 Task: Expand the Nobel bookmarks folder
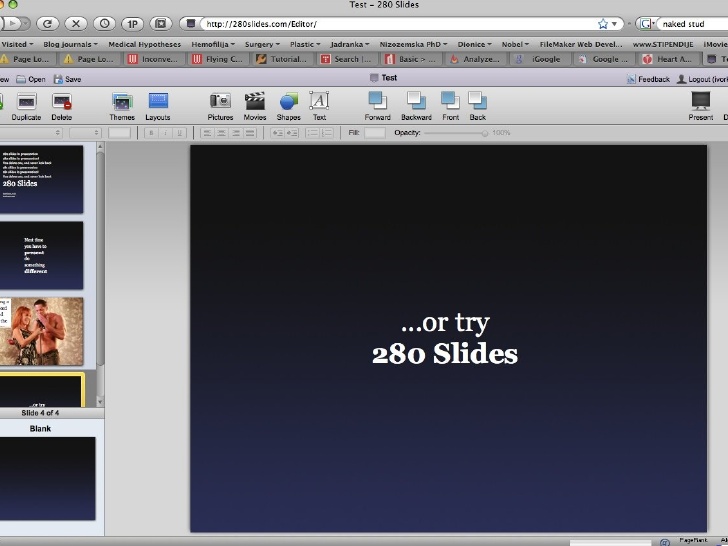(515, 44)
